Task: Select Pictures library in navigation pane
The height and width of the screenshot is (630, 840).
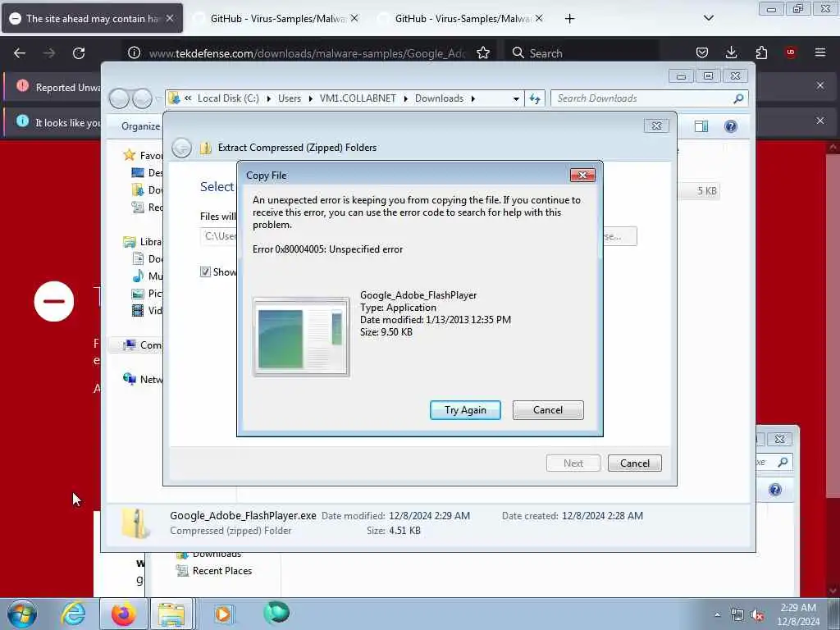Action: point(148,293)
